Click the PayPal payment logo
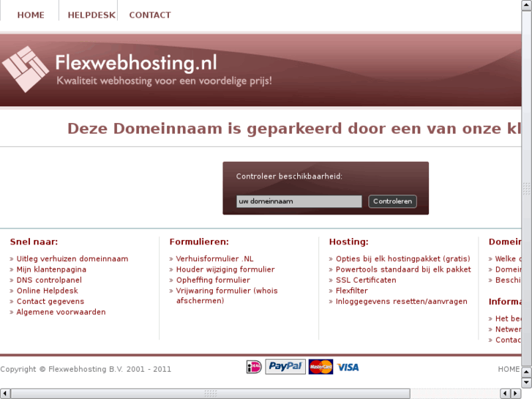532x399 pixels. 285,366
